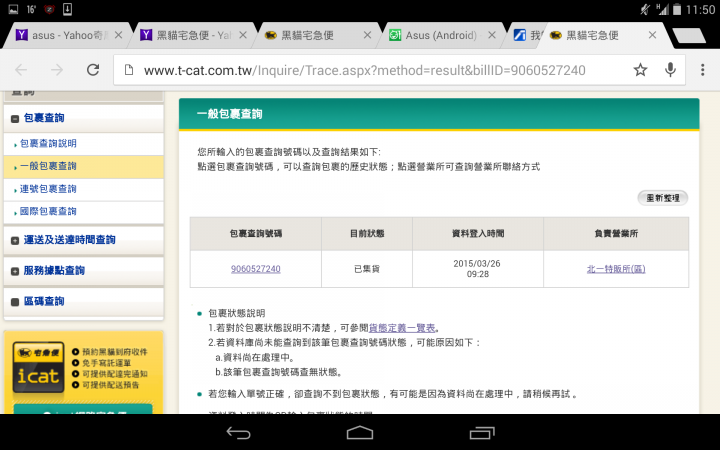The image size is (720, 450).
Task: Click 目前狀態 column header
Action: point(367,234)
